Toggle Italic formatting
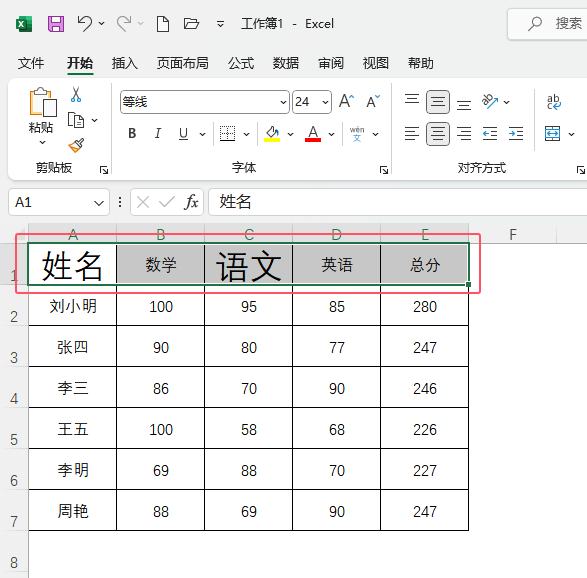Image resolution: width=587 pixels, height=578 pixels. (158, 134)
